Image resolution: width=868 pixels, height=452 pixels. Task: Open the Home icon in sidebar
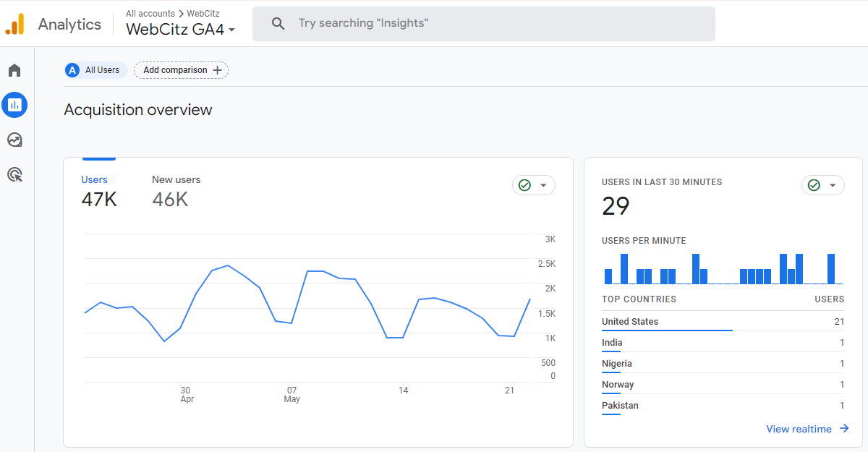[14, 70]
